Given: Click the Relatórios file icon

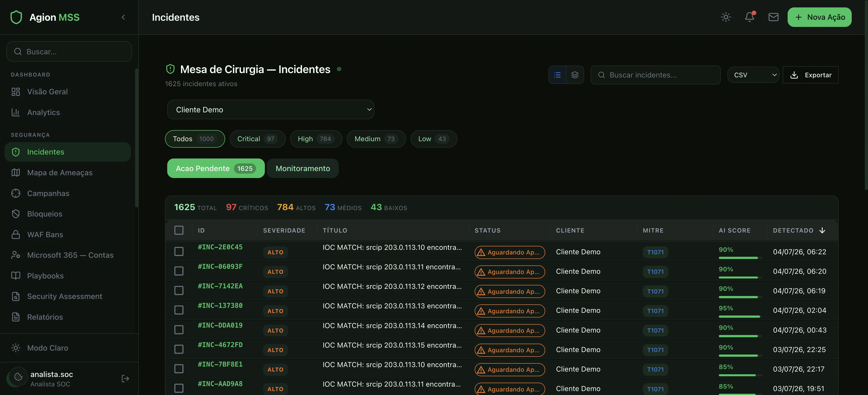Looking at the screenshot, I should [x=16, y=317].
